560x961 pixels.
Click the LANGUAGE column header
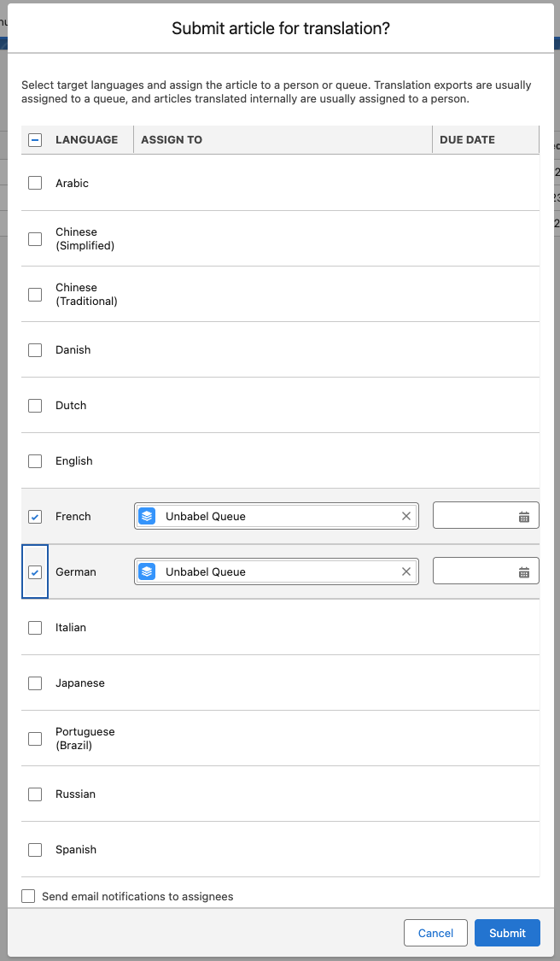[86, 140]
